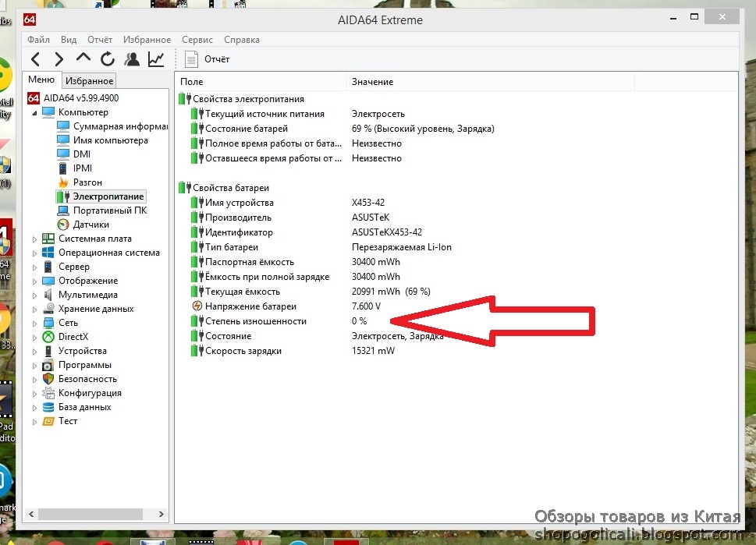Expand the Отображение tree node
The width and height of the screenshot is (756, 545).
coord(34,281)
